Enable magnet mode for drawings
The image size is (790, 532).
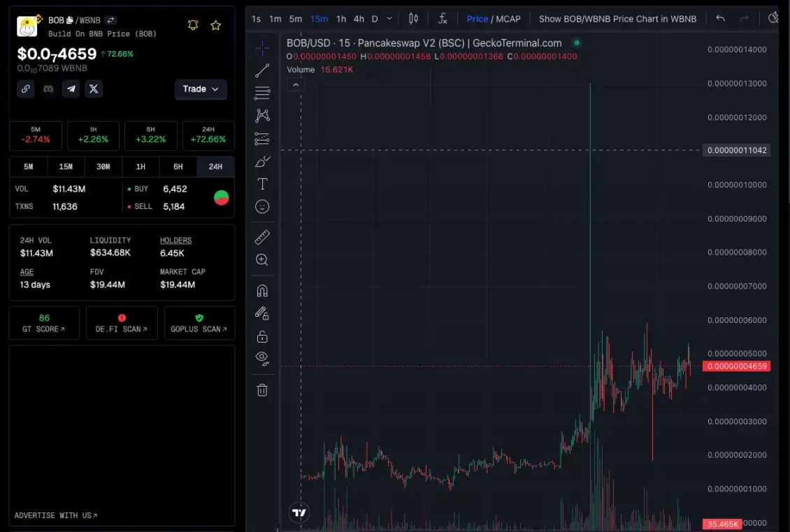tap(262, 290)
